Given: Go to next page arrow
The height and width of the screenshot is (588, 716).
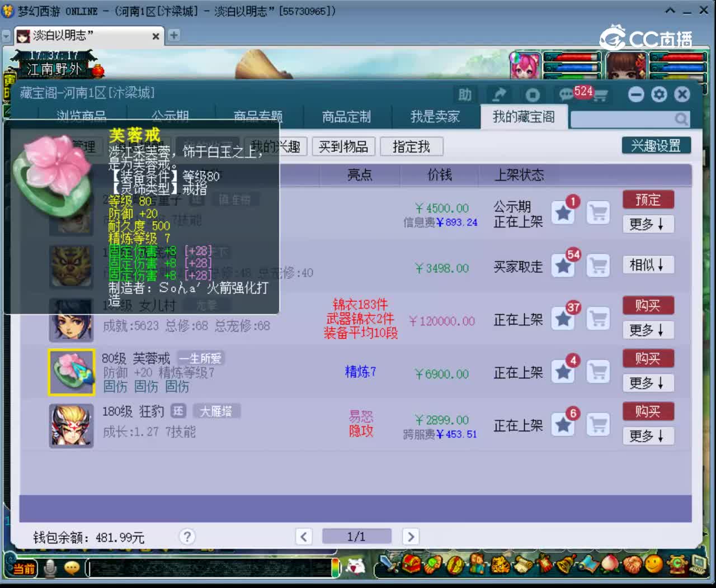Looking at the screenshot, I should pos(411,537).
